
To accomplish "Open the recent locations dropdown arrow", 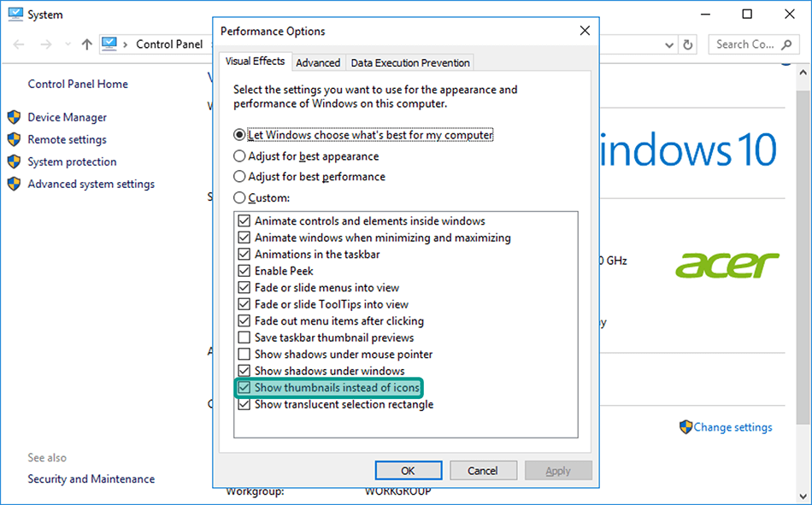I will 68,44.
